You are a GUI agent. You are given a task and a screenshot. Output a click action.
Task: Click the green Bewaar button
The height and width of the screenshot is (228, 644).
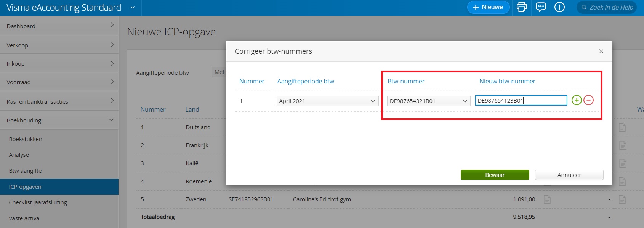(x=495, y=175)
